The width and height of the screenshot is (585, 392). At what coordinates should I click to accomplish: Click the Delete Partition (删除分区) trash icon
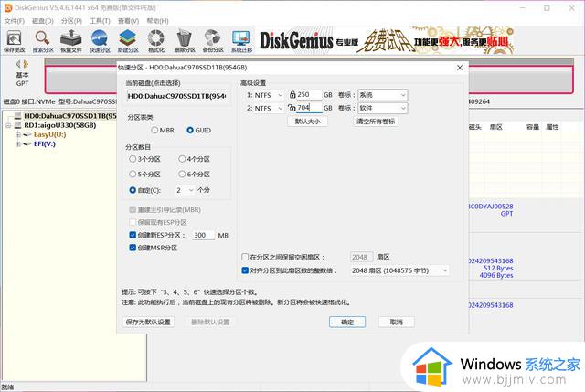[185, 41]
